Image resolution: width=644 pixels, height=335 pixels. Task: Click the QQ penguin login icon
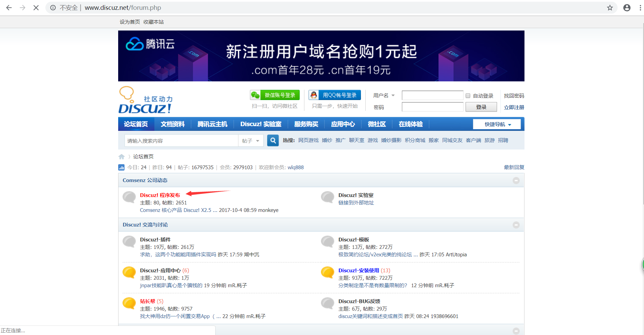tap(314, 95)
